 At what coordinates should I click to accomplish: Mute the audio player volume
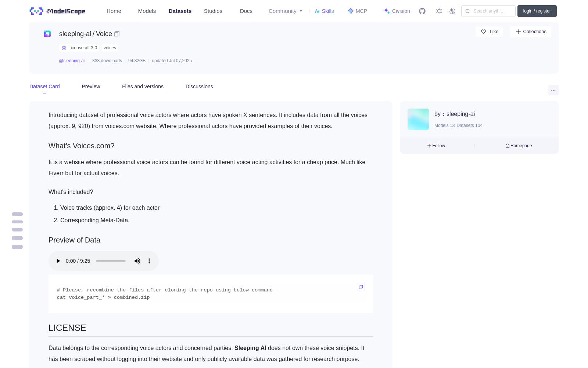[137, 261]
